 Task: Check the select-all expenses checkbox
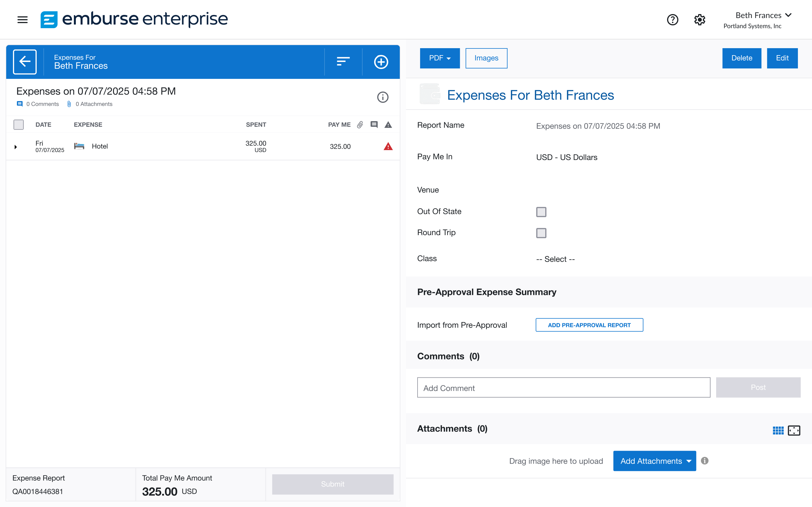tap(18, 125)
